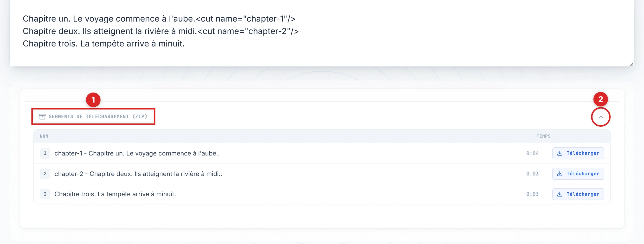Click the red annotation badge numbered 2
Image resolution: width=644 pixels, height=244 pixels.
click(600, 99)
